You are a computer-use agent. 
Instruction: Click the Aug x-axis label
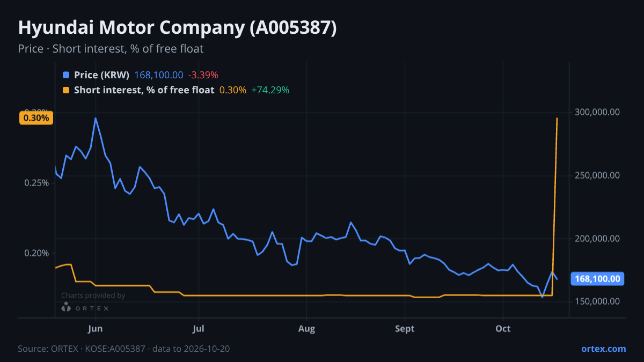[x=306, y=329]
